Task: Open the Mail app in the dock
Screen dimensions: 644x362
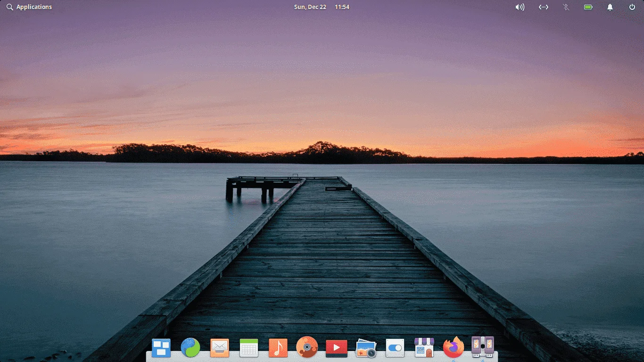Action: (x=220, y=348)
